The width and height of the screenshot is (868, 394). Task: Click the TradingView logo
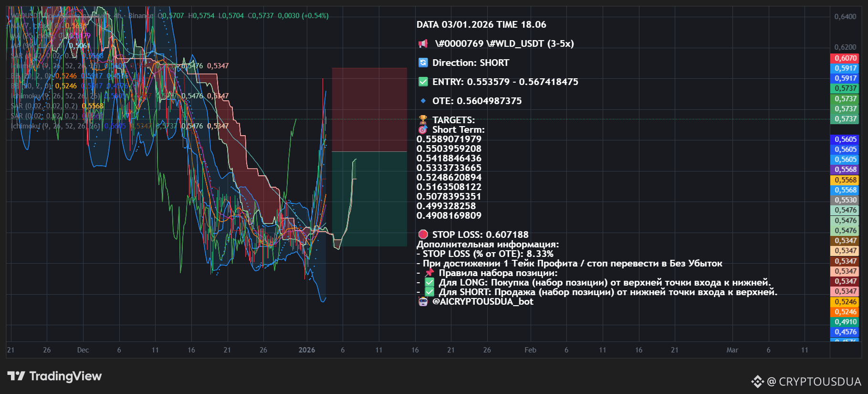coord(54,376)
